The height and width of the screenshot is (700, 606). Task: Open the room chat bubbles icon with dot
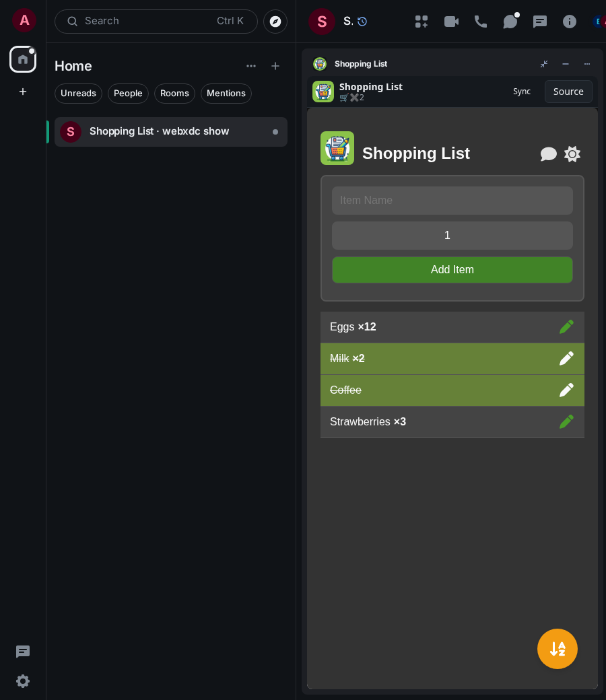[510, 22]
